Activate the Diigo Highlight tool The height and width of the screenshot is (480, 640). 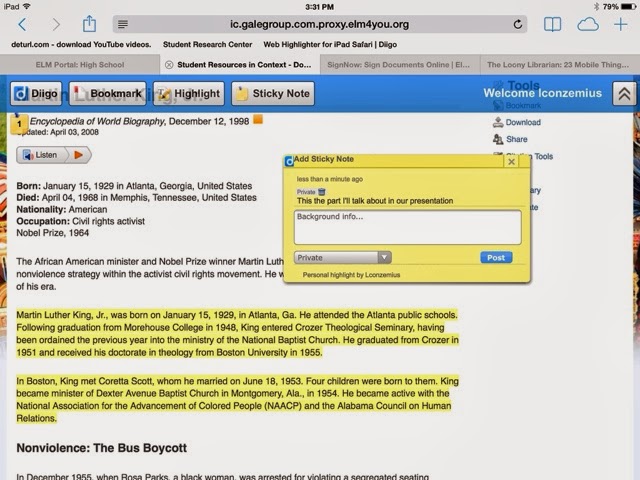coord(189,93)
